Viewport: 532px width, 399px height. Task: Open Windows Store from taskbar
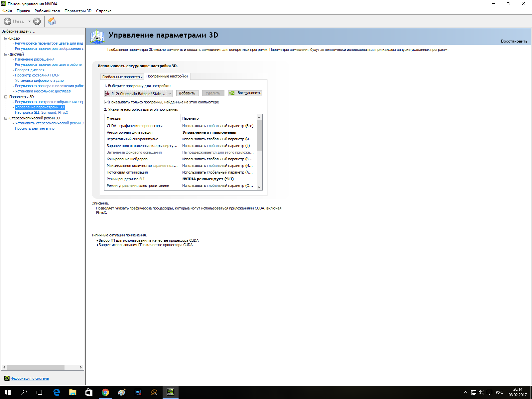[89, 392]
